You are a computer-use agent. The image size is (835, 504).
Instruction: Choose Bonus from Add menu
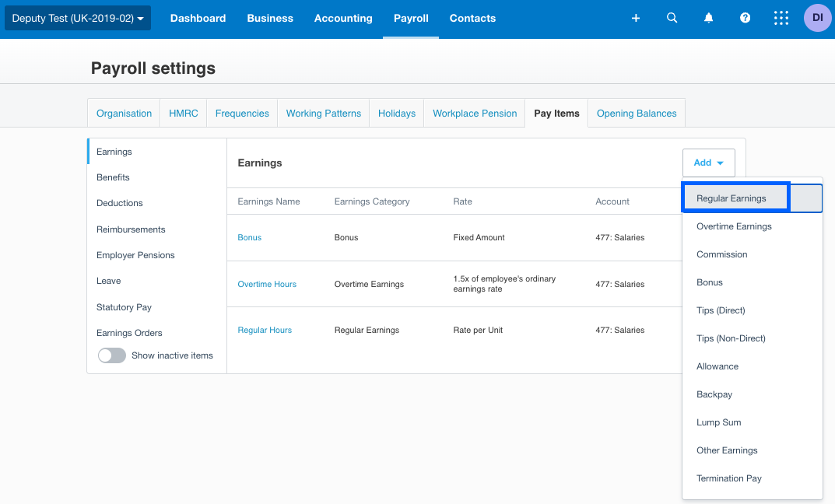coord(752,282)
